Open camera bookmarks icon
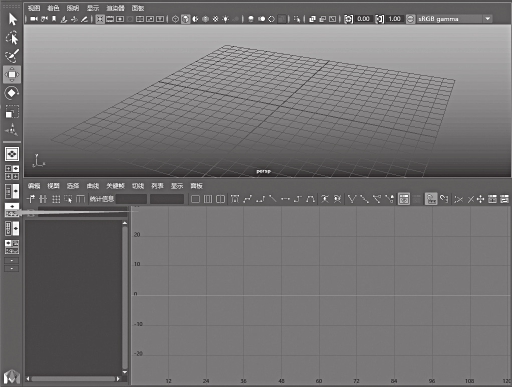Image resolution: width=512 pixels, height=387 pixels. pos(54,19)
